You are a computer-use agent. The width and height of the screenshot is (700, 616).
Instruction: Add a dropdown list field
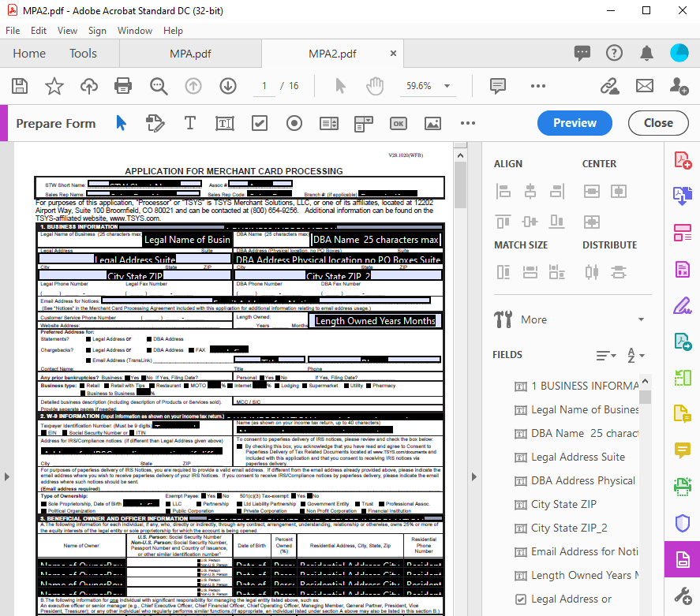[363, 124]
